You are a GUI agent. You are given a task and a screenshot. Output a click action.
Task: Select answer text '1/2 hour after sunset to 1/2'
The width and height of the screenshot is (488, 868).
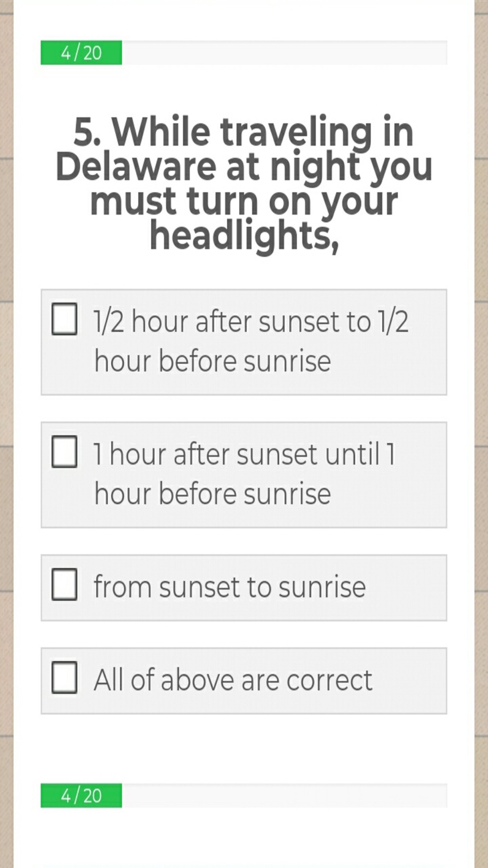[x=251, y=322]
